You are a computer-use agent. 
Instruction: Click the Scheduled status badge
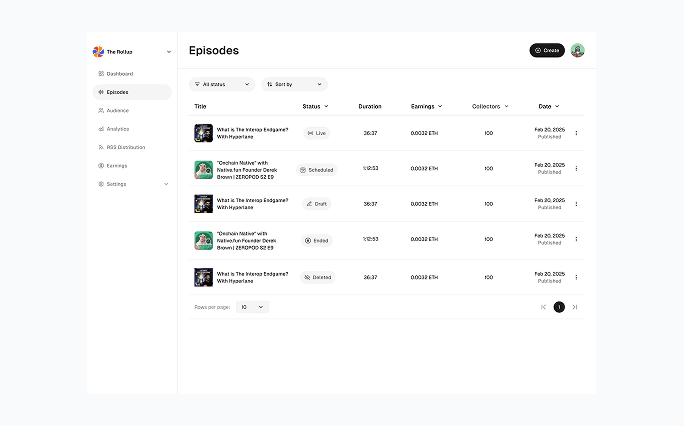tap(317, 170)
